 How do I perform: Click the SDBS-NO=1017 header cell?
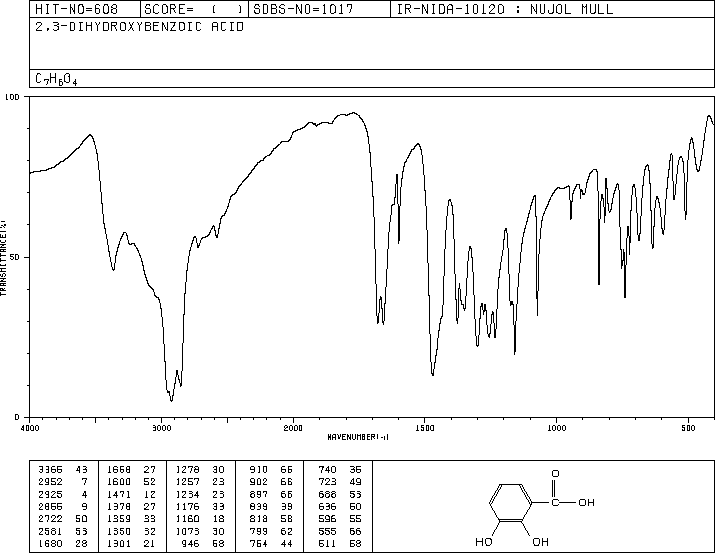(x=319, y=9)
